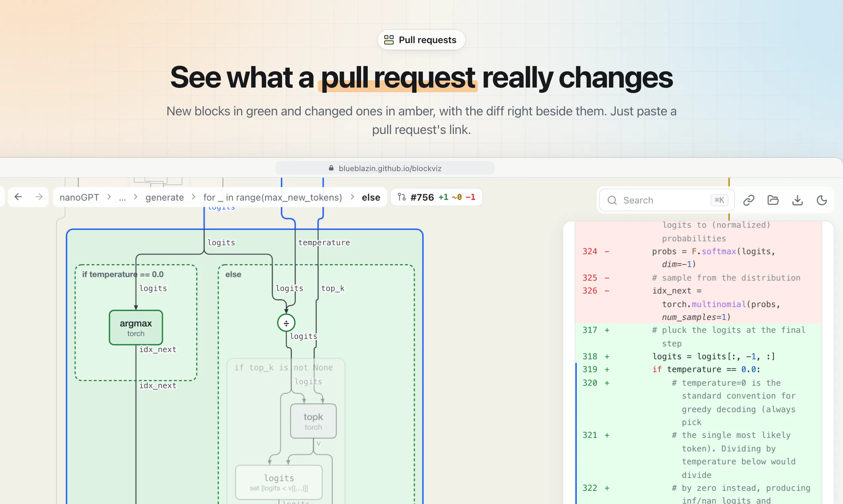843x504 pixels.
Task: Download with the download icon
Action: pyautogui.click(x=798, y=200)
